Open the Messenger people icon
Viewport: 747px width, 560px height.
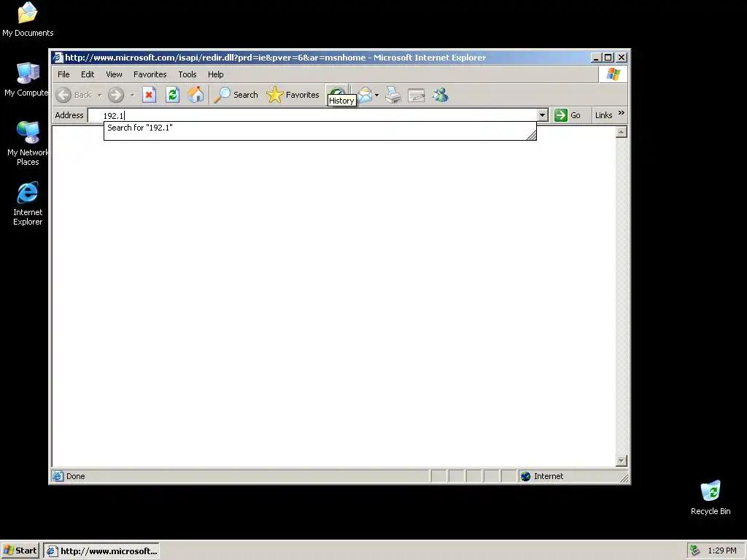click(x=440, y=95)
